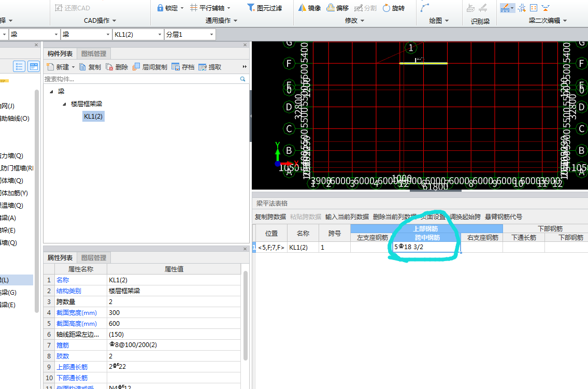Click 复制 copy component icon
This screenshot has width=588, height=389.
(82, 67)
